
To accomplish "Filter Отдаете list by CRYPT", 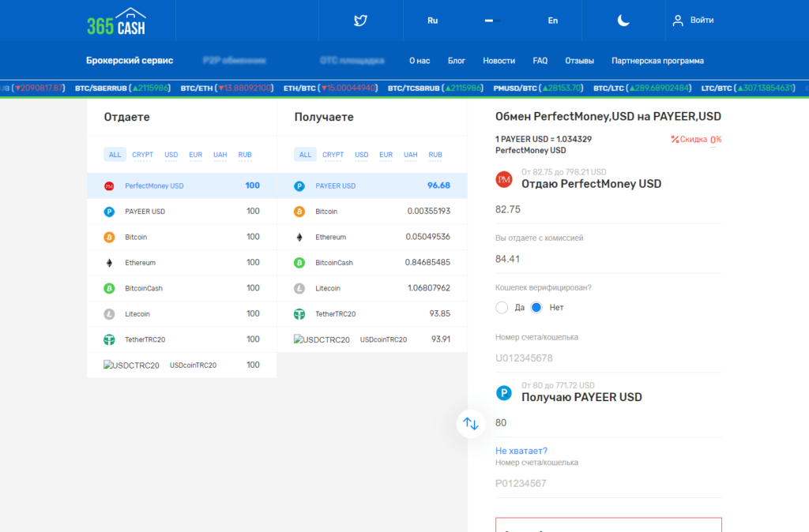I will [x=142, y=155].
